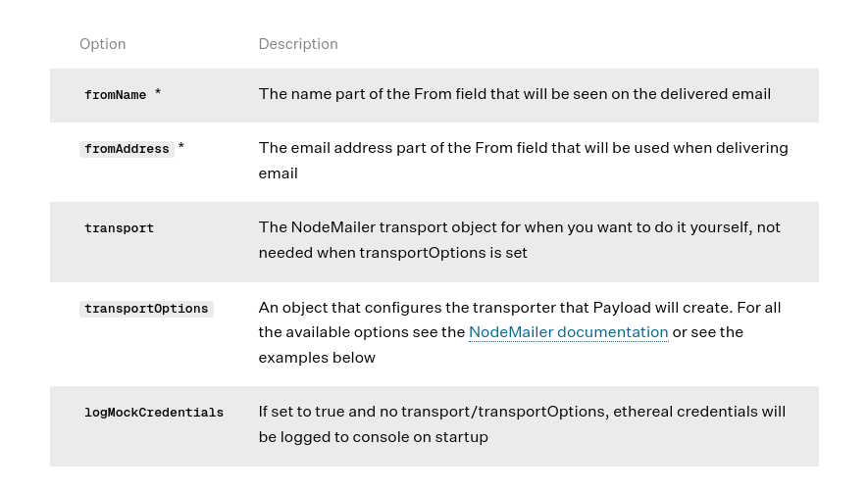This screenshot has height=493, width=868.
Task: Click the Option column header
Action: click(x=102, y=44)
